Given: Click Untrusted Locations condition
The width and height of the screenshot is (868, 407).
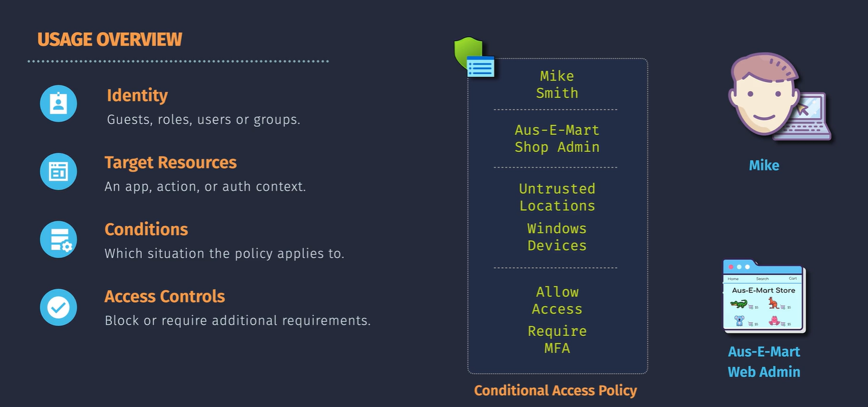Looking at the screenshot, I should [x=557, y=197].
